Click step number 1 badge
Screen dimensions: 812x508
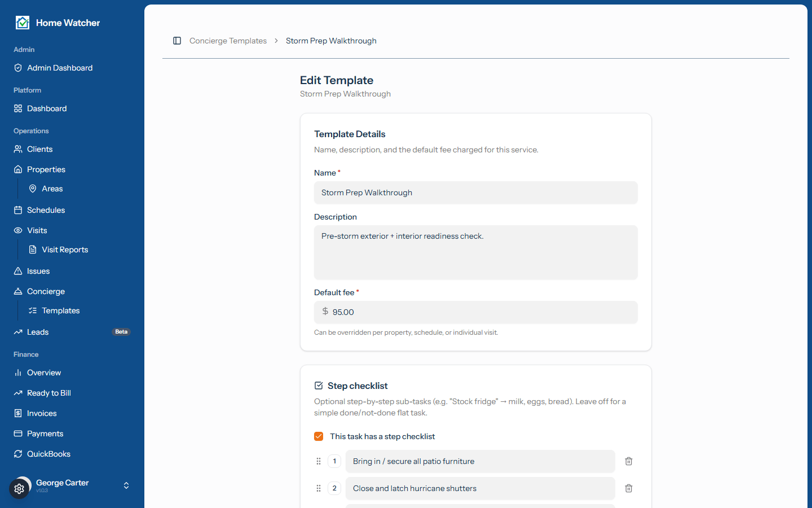(334, 461)
